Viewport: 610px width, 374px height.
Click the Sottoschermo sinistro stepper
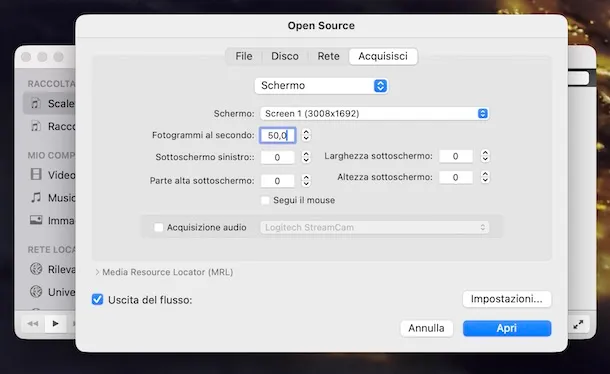point(306,157)
